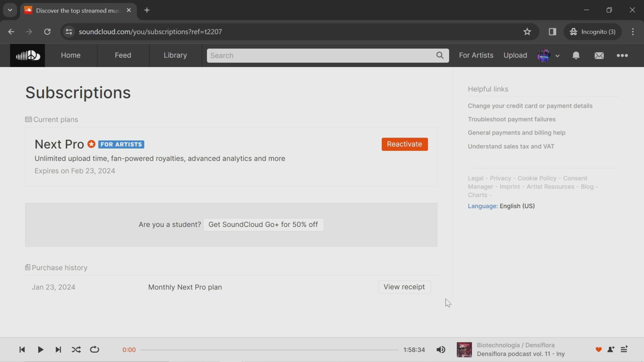Viewport: 644px width, 362px height.
Task: Toggle repeat playback mode
Action: (x=95, y=349)
